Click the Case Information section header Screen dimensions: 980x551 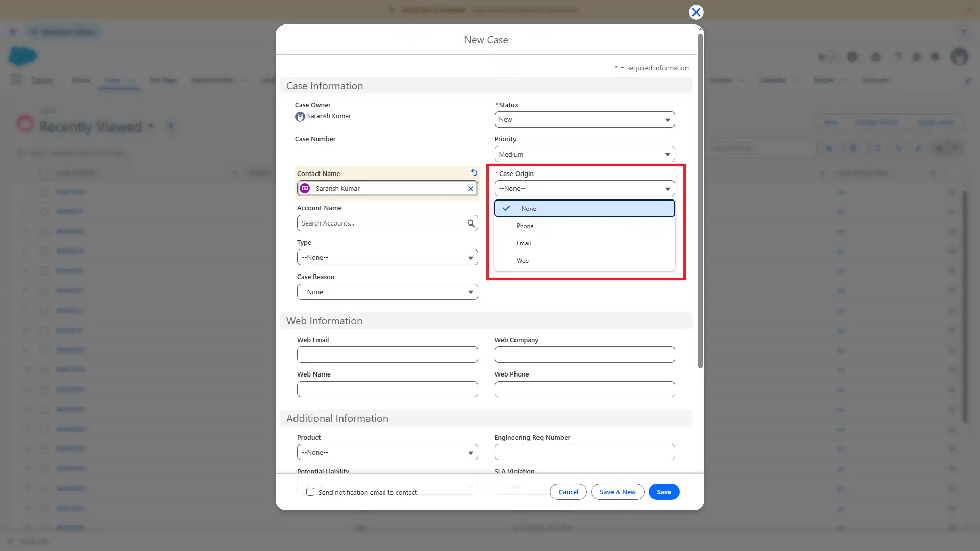pyautogui.click(x=486, y=86)
